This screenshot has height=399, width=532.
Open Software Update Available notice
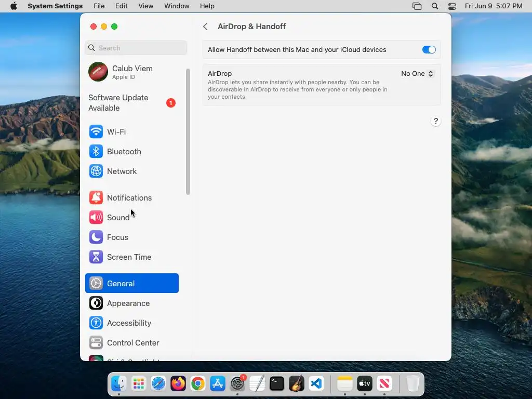coord(131,103)
